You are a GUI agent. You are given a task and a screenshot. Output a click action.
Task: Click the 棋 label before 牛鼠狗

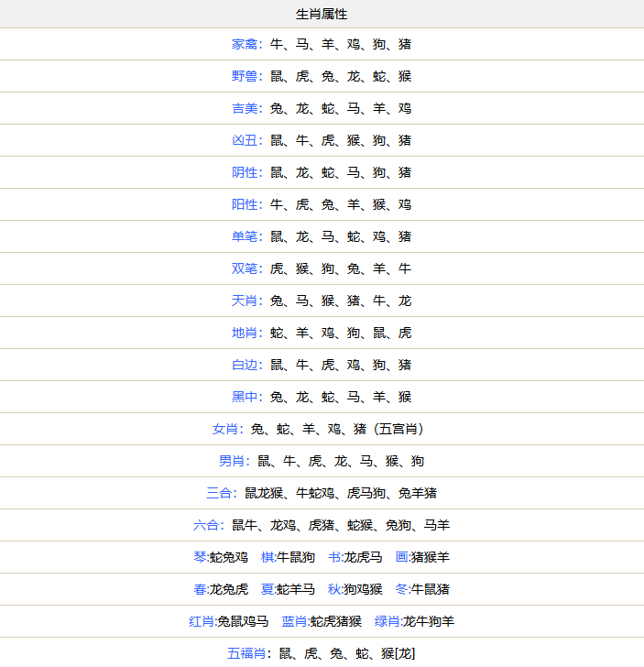267,557
